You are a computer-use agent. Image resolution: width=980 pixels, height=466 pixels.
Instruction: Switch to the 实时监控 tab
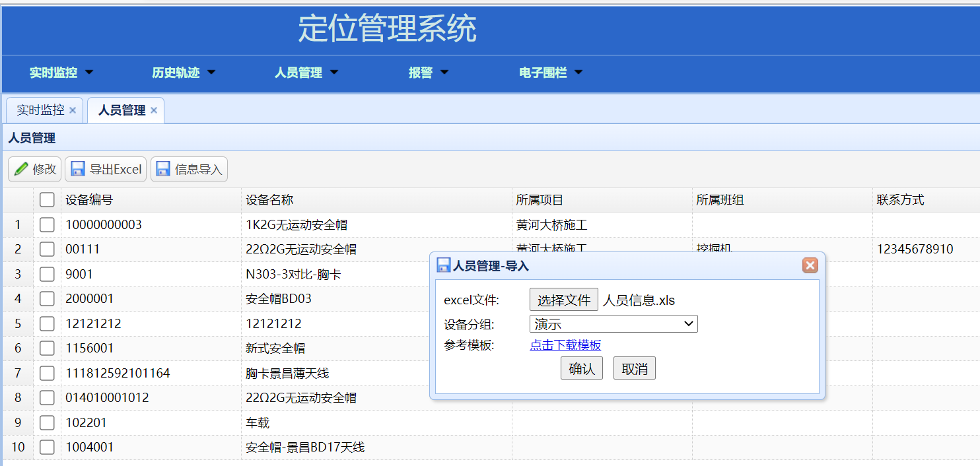40,110
